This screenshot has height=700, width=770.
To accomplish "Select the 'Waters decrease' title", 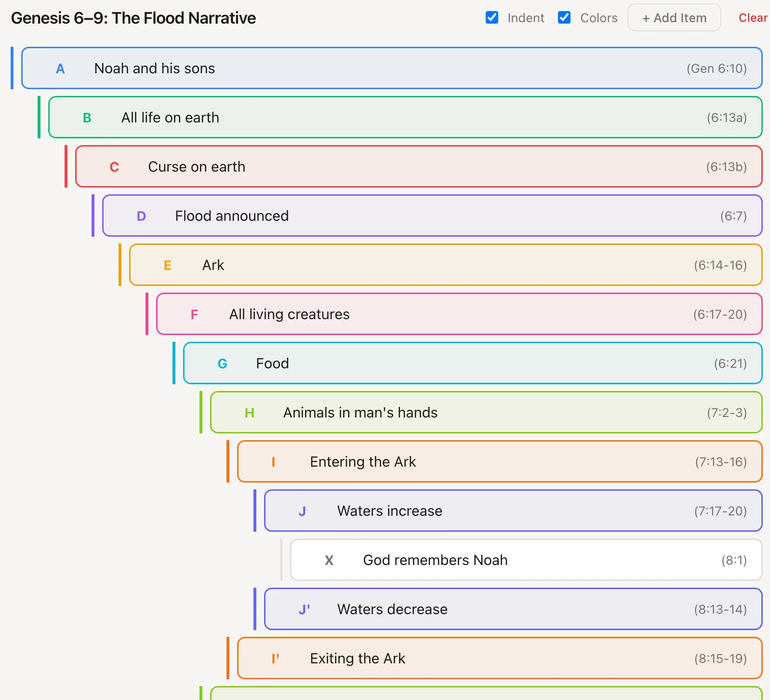I will point(392,609).
